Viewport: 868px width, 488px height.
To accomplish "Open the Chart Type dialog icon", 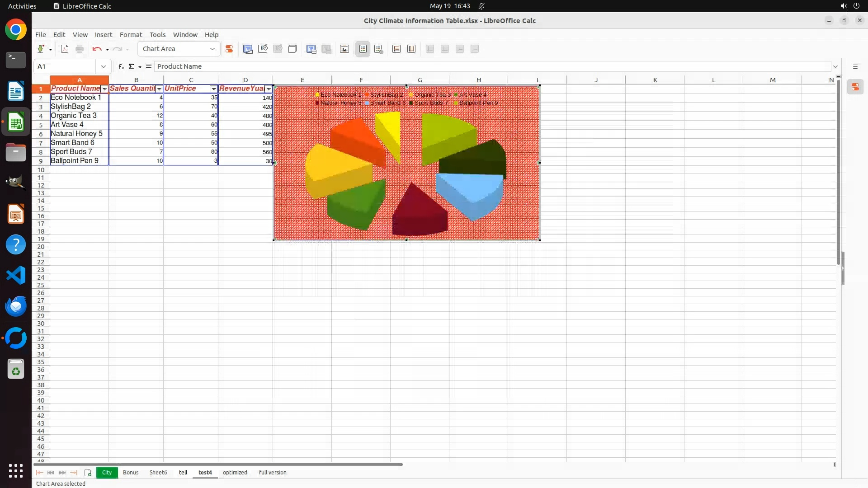I will click(x=248, y=49).
